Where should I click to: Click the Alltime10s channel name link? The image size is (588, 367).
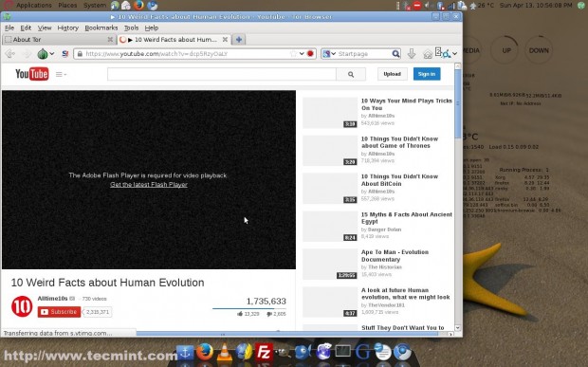52,299
